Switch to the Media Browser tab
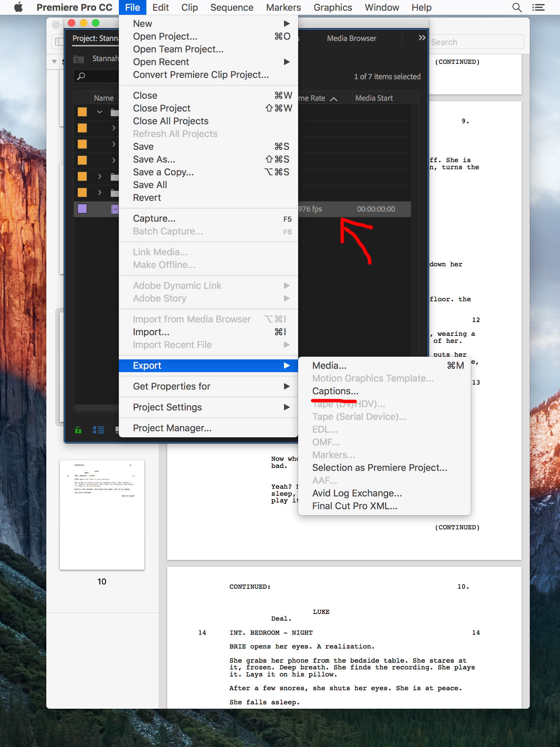 click(352, 39)
